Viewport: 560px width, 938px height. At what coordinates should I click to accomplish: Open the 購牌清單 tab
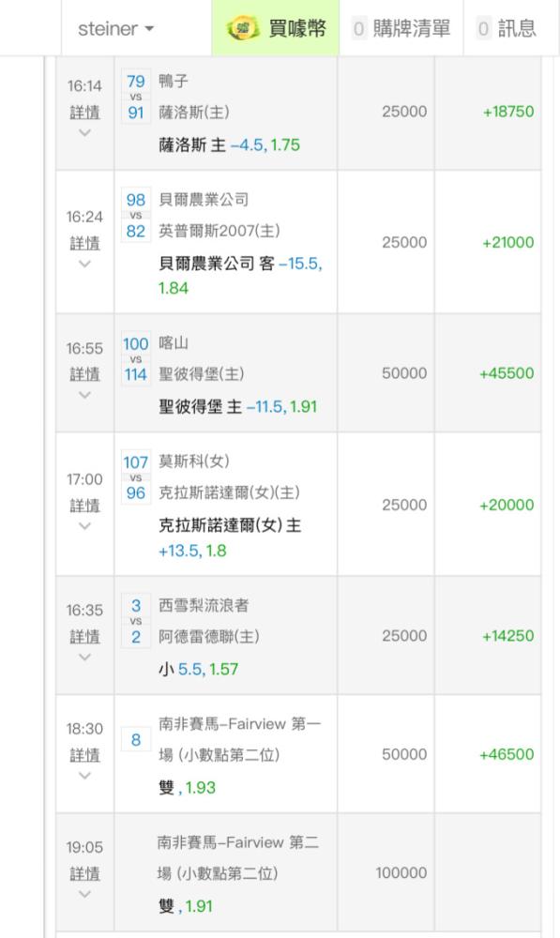(x=401, y=28)
